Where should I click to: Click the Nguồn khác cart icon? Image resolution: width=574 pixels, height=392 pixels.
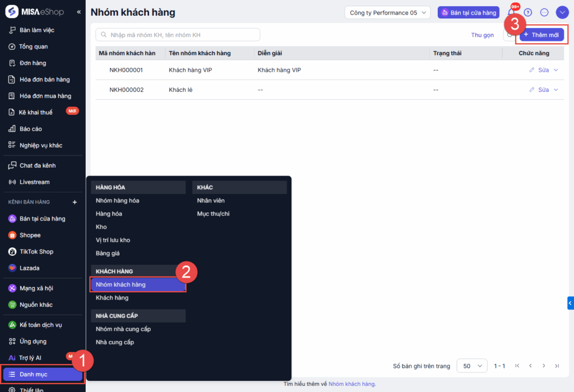coord(12,305)
